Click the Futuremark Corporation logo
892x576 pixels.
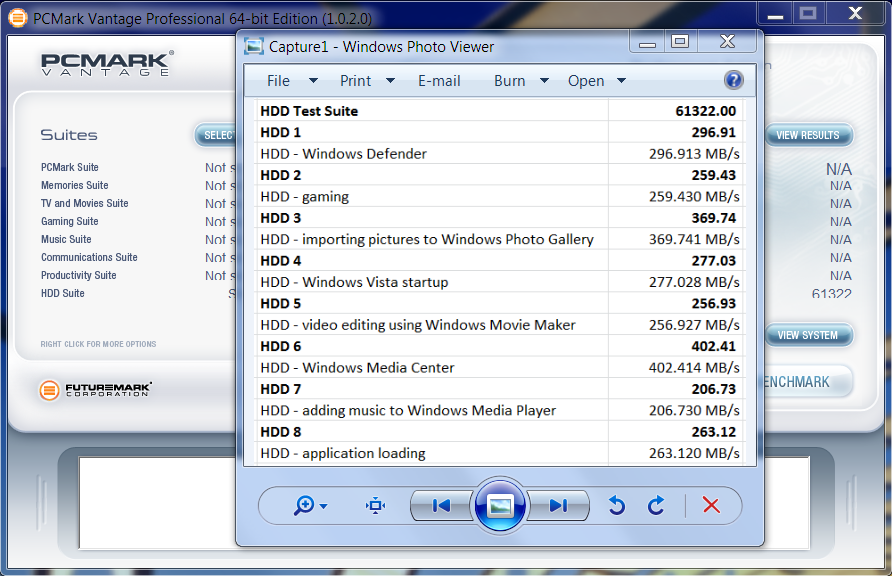95,390
